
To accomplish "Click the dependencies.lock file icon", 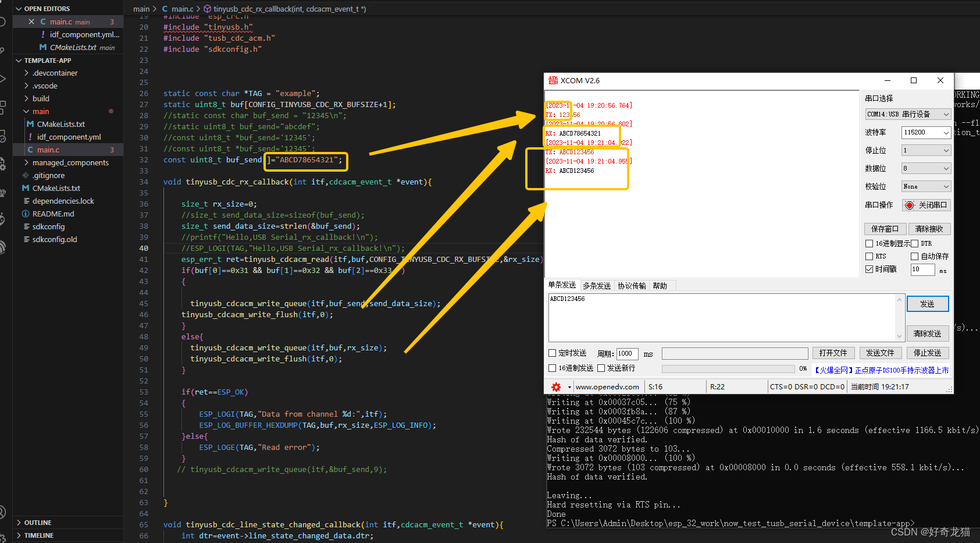I will coord(26,201).
